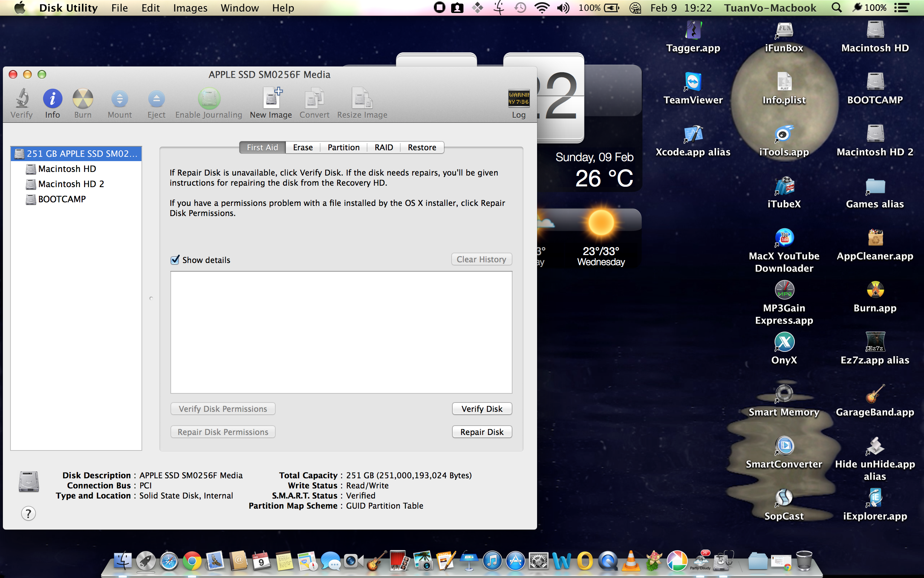Image resolution: width=924 pixels, height=578 pixels.
Task: Switch to the First Aid tab
Action: [x=262, y=147]
